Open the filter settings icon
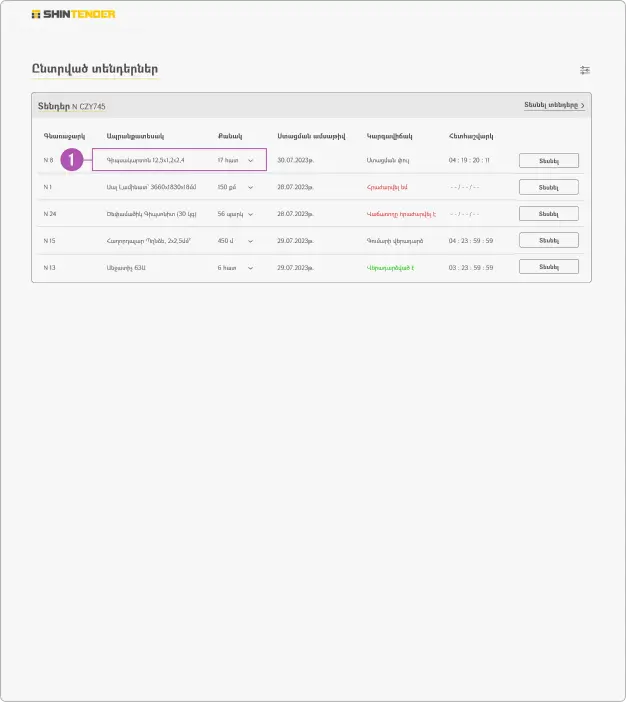This screenshot has width=626, height=702. [585, 70]
